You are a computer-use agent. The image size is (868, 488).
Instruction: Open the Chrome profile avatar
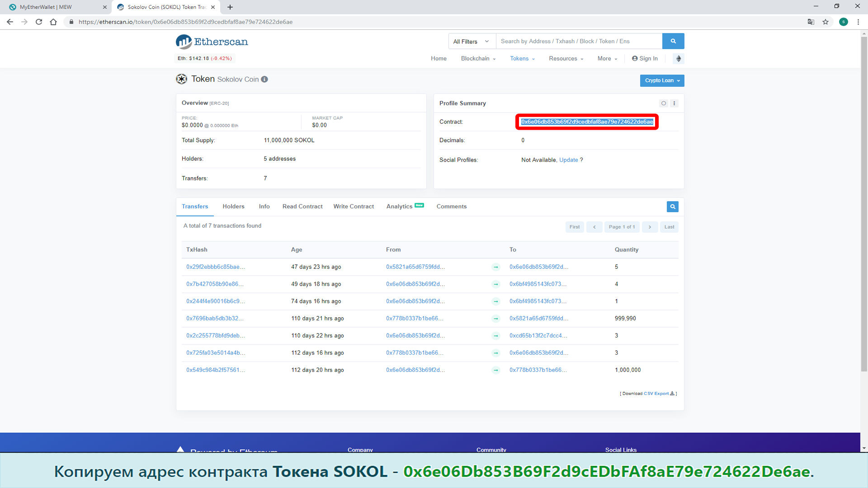pyautogui.click(x=844, y=22)
